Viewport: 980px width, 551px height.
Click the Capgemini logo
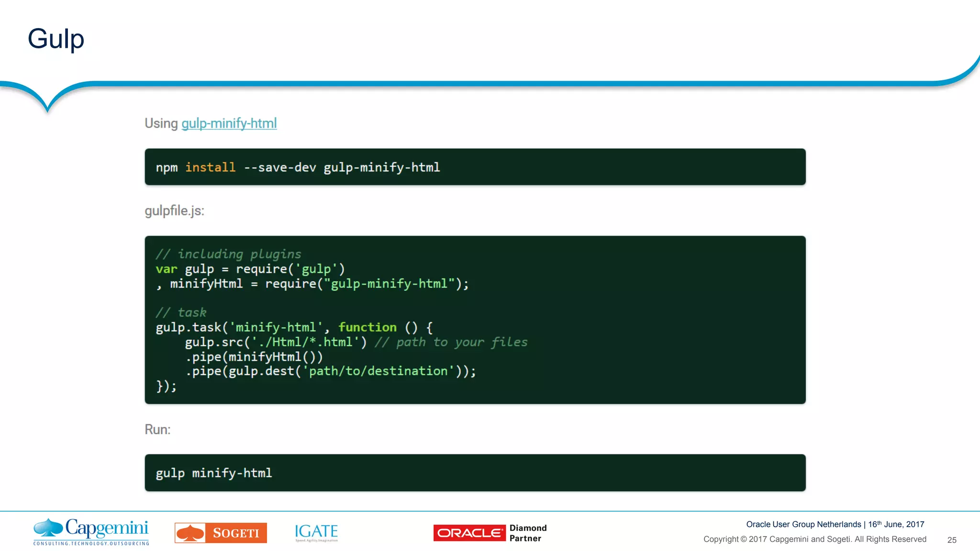pos(91,531)
